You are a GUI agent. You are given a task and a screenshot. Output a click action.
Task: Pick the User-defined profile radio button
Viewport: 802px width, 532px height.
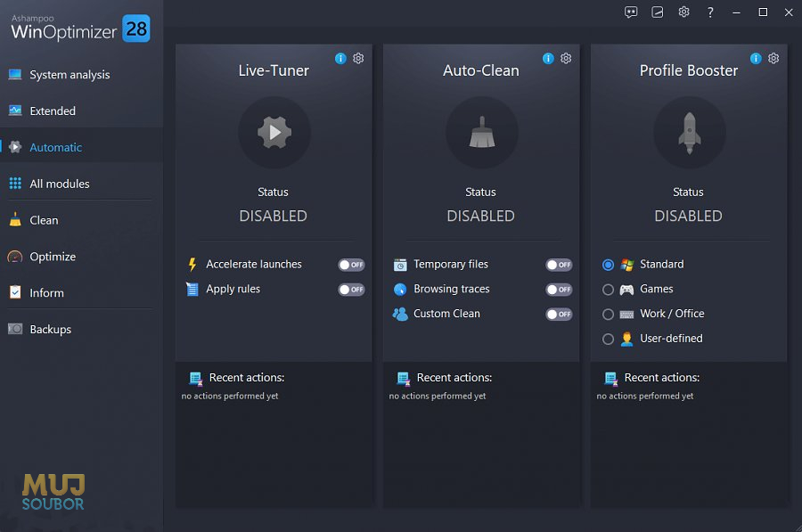point(608,339)
